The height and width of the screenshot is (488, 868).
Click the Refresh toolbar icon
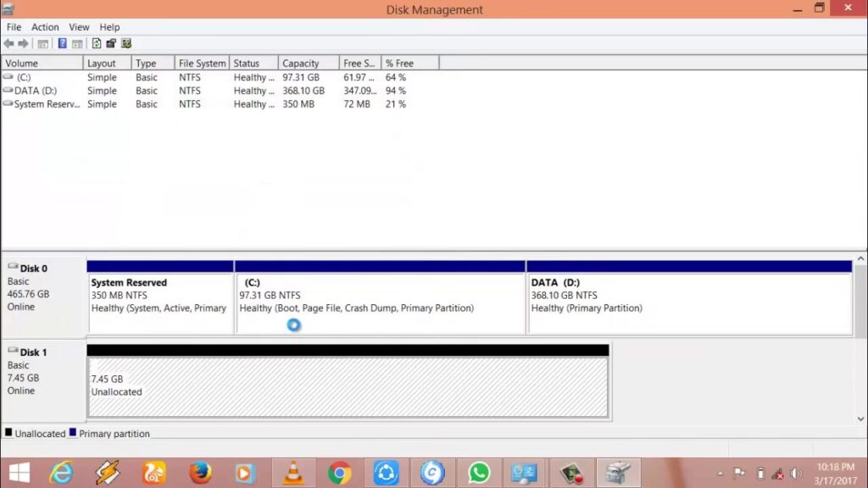coord(97,44)
